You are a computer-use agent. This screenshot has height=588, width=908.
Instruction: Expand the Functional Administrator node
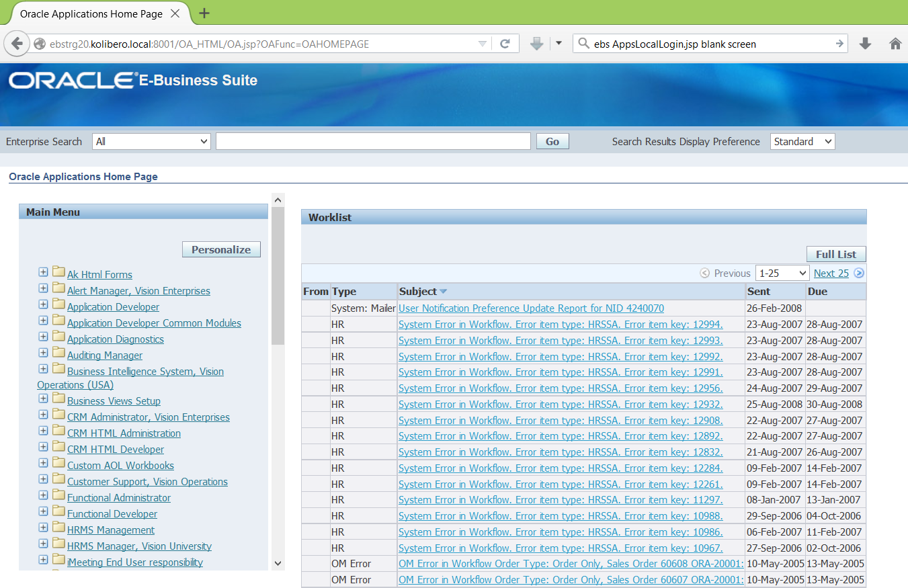43,495
